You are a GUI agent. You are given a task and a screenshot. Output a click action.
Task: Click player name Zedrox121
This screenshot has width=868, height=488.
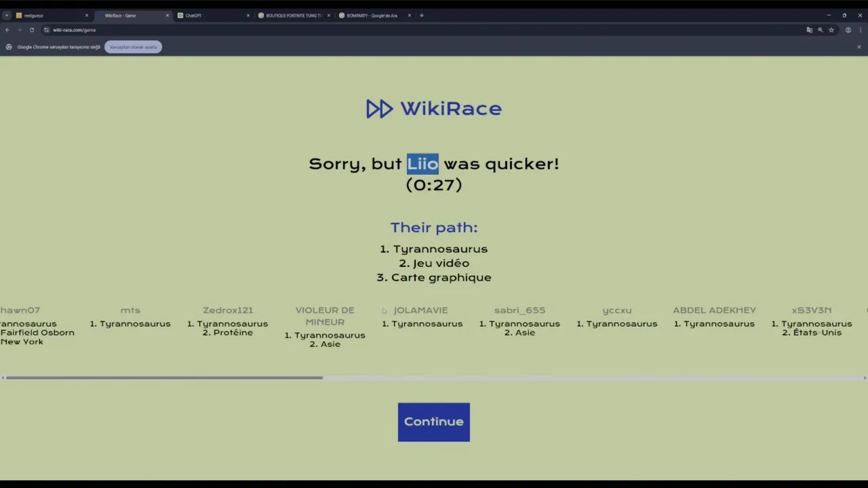pos(228,310)
